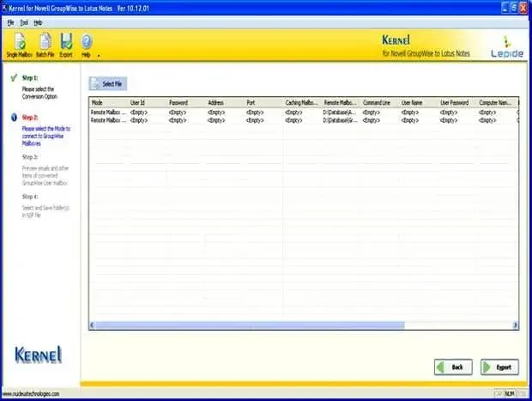Open the File menu
This screenshot has width=532, height=401.
[10, 22]
